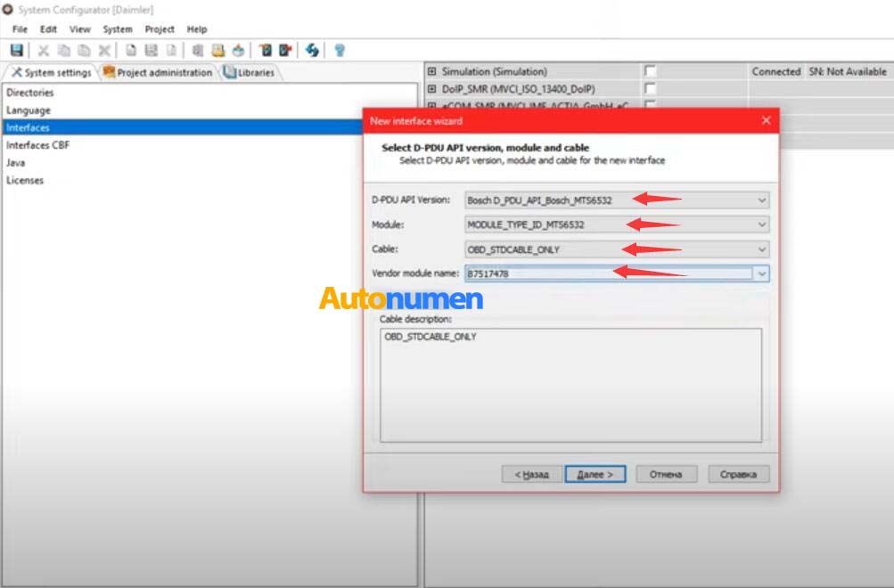The width and height of the screenshot is (894, 588).
Task: Open the D-PDU API Version dropdown
Action: (761, 200)
